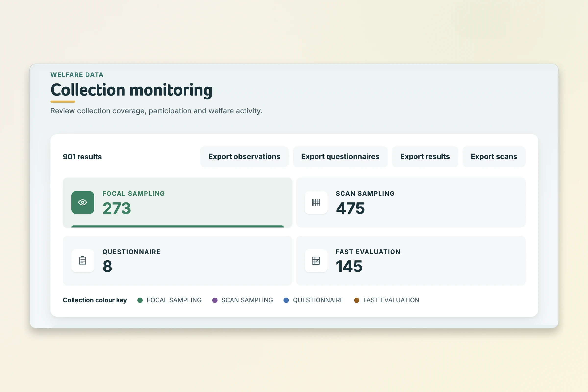Click Export results button
Screen dimensions: 588x392
click(x=425, y=157)
